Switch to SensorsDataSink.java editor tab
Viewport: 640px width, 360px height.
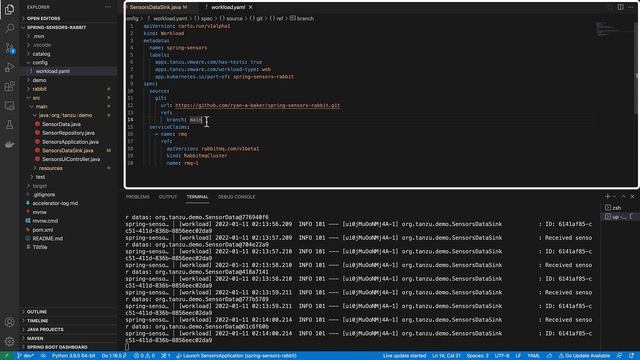click(158, 7)
